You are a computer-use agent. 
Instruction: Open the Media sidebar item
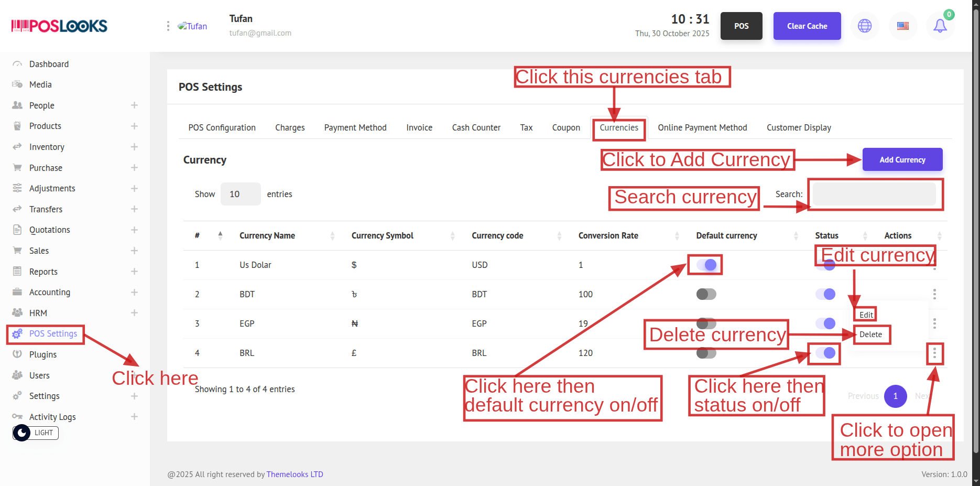(x=40, y=84)
